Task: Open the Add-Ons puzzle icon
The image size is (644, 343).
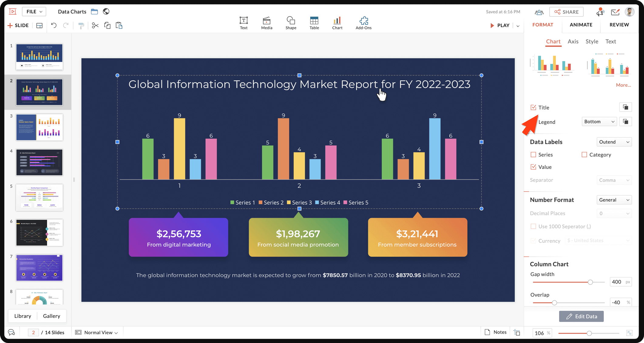Action: 363,23
